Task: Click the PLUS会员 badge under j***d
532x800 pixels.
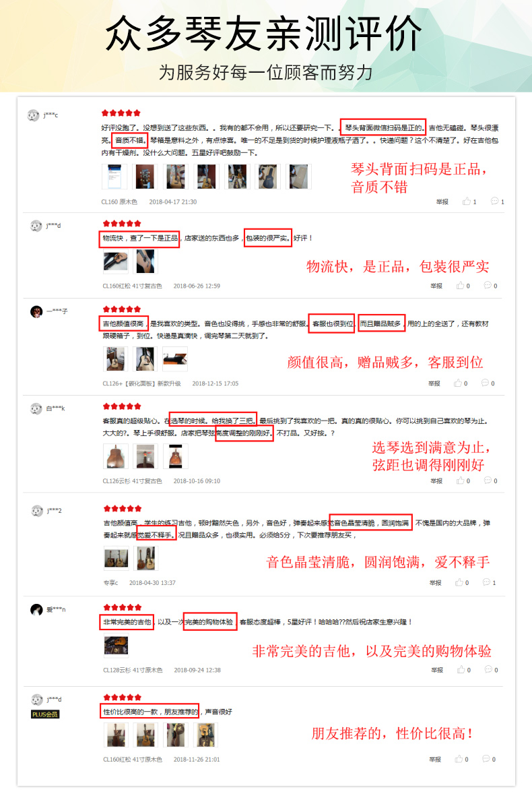Action: click(45, 714)
